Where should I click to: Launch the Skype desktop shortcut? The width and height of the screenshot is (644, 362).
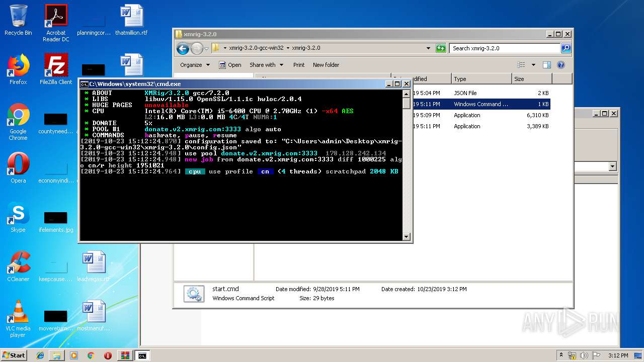[18, 217]
